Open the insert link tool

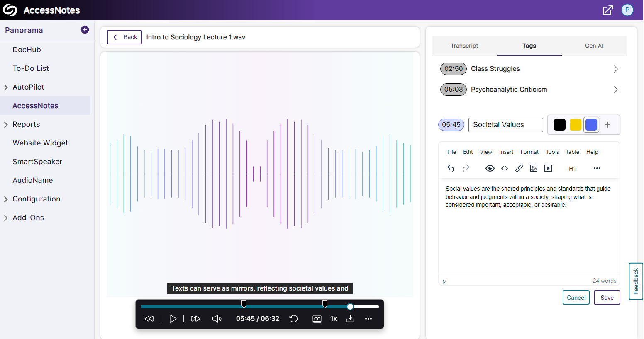tap(519, 168)
